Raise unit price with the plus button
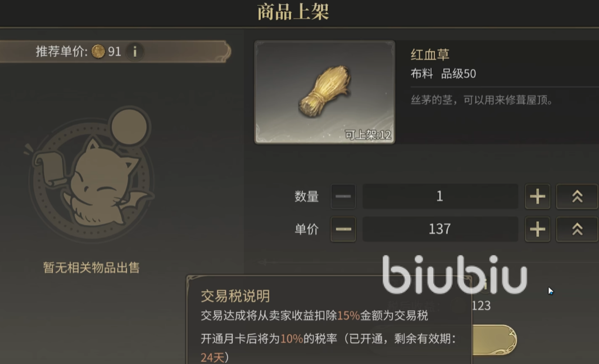This screenshot has width=599, height=364. [538, 229]
